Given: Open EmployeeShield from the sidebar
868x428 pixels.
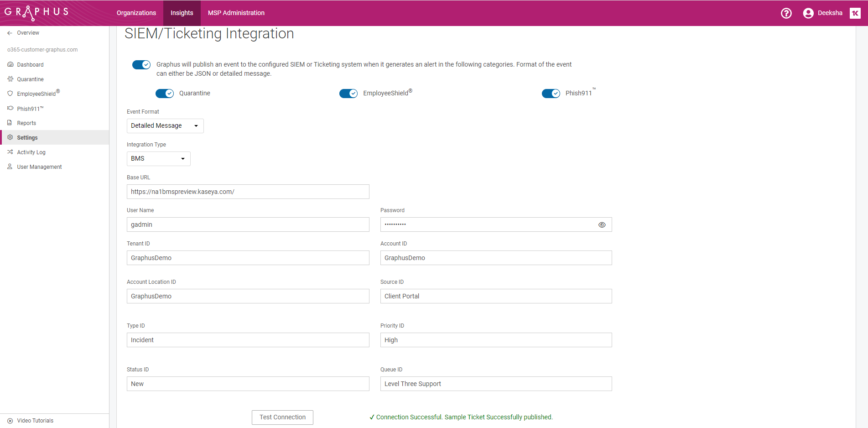Looking at the screenshot, I should click(10, 94).
